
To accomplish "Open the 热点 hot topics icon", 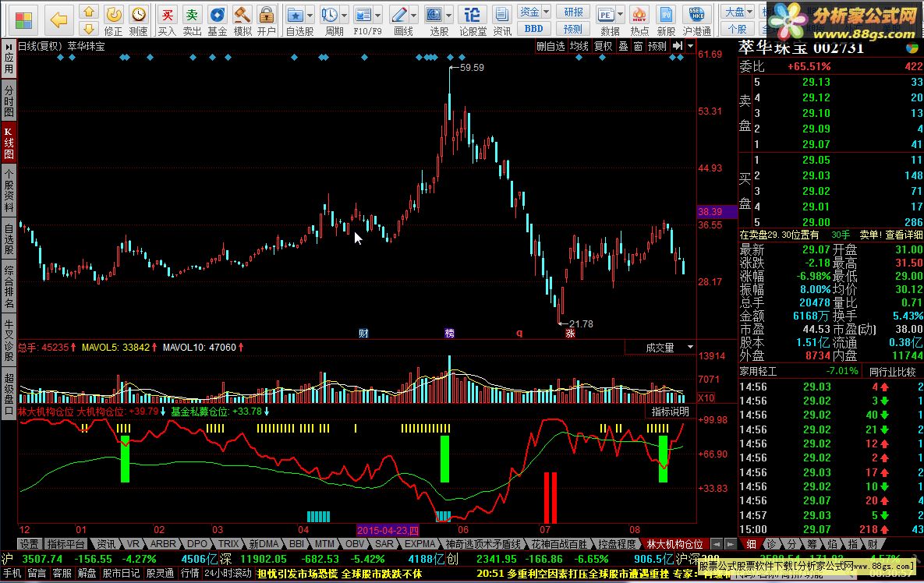I will click(x=639, y=20).
